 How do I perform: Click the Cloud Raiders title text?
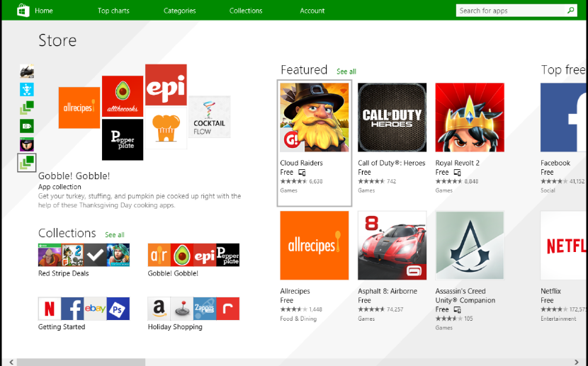click(301, 163)
